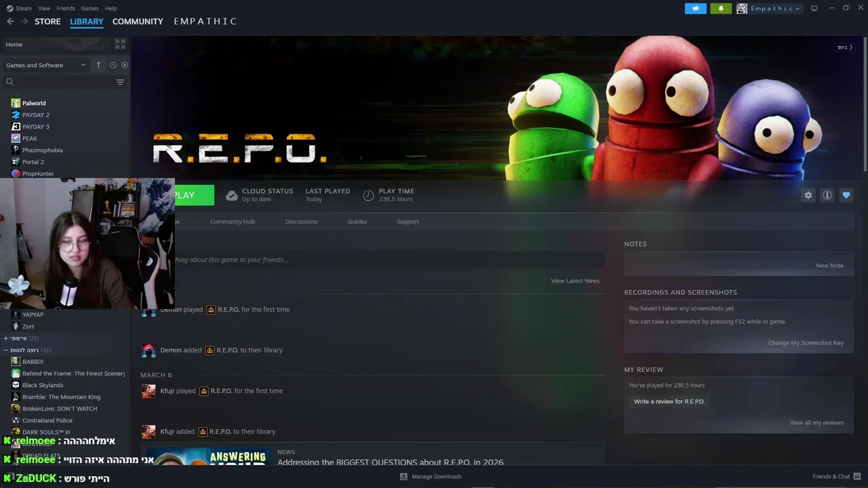The height and width of the screenshot is (488, 868).
Task: Select PEAK in the library list
Action: tap(29, 138)
